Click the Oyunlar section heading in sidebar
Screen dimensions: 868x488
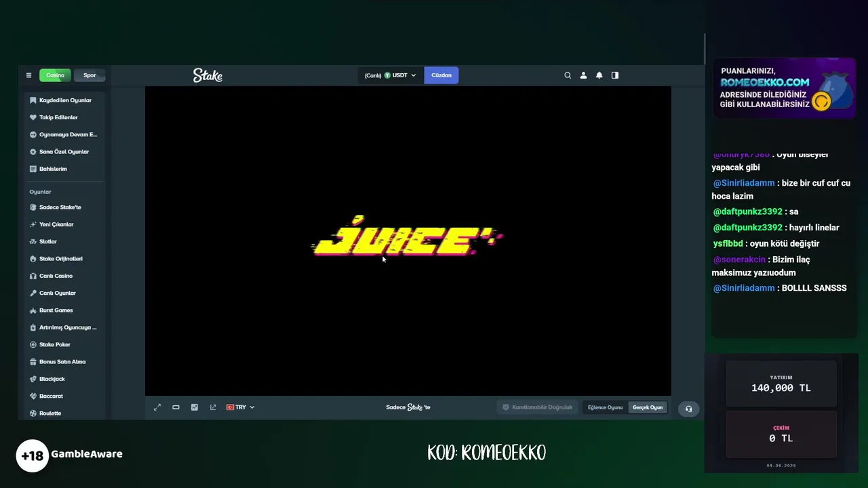click(x=40, y=192)
